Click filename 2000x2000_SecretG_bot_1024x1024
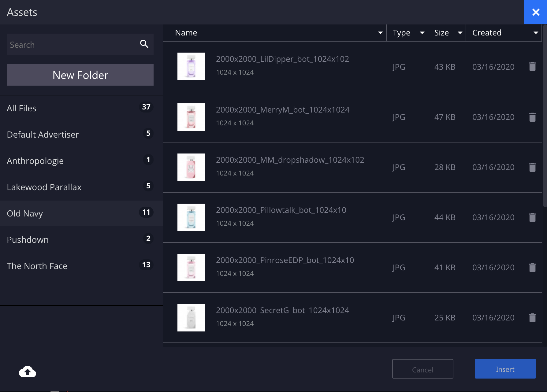Image resolution: width=547 pixels, height=392 pixels. [282, 310]
